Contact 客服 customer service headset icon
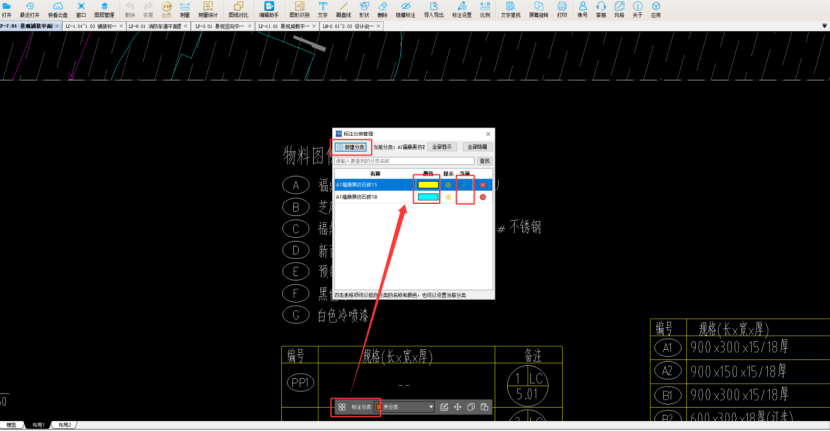The width and height of the screenshot is (830, 431). coord(601,9)
